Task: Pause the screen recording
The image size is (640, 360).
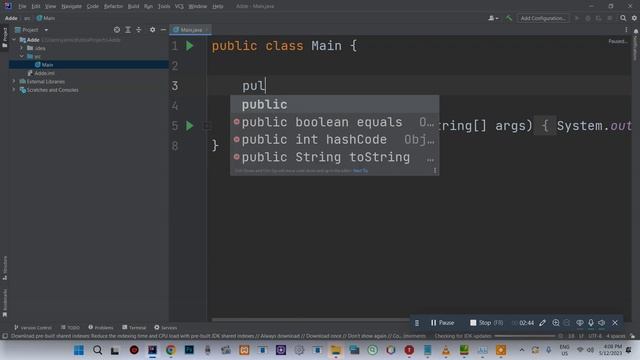Action: tap(442, 323)
